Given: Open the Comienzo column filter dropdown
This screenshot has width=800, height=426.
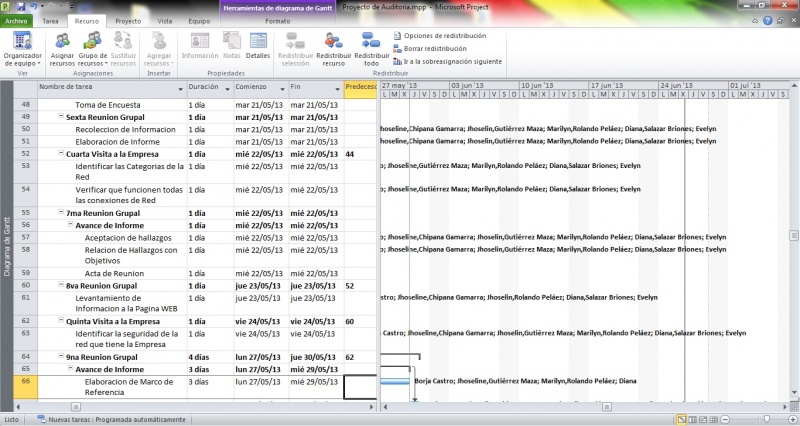Looking at the screenshot, I should (x=283, y=88).
